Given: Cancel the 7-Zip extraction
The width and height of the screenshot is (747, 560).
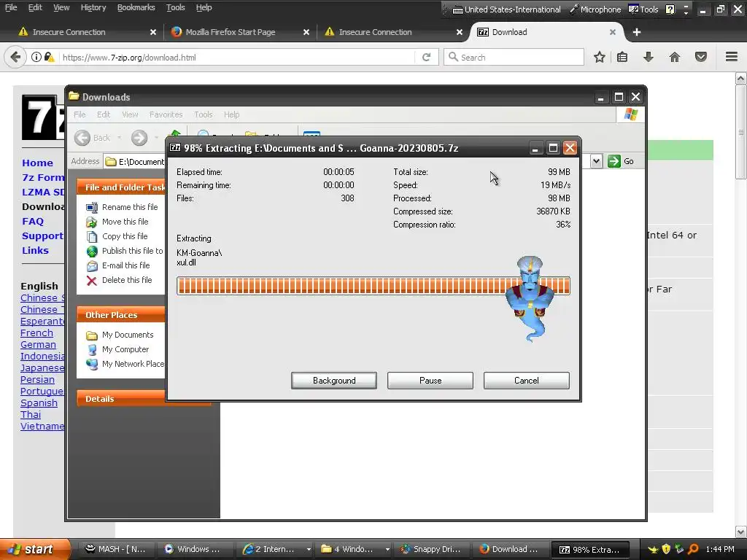Looking at the screenshot, I should pyautogui.click(x=527, y=381).
